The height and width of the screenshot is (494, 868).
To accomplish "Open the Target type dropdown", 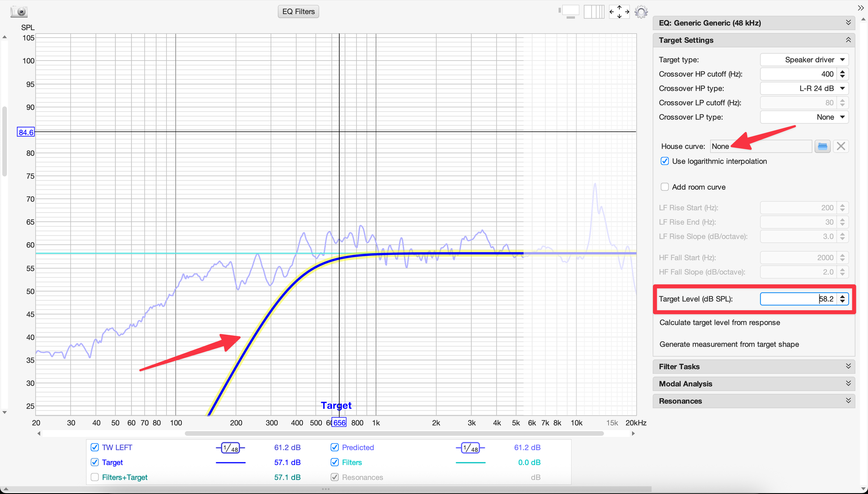I will [804, 60].
